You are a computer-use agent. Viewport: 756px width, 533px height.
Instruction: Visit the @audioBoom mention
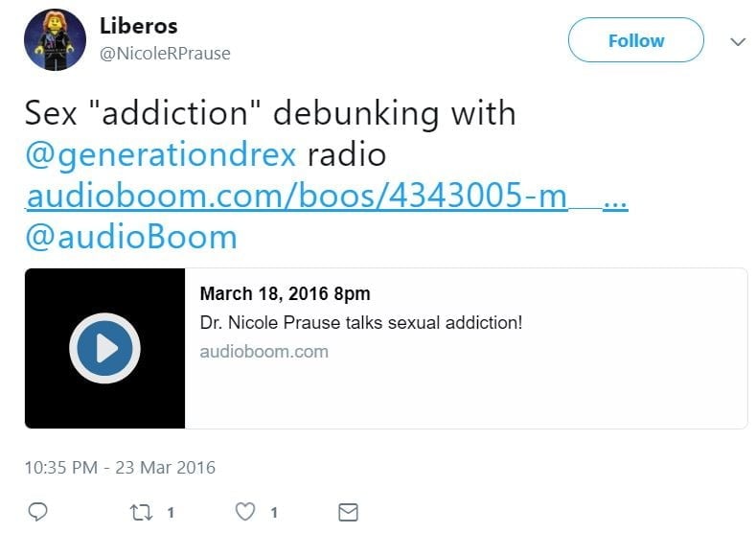(131, 237)
